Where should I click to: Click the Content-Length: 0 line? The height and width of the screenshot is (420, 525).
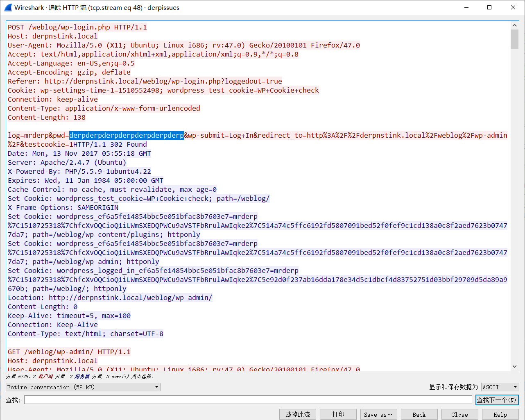point(43,307)
